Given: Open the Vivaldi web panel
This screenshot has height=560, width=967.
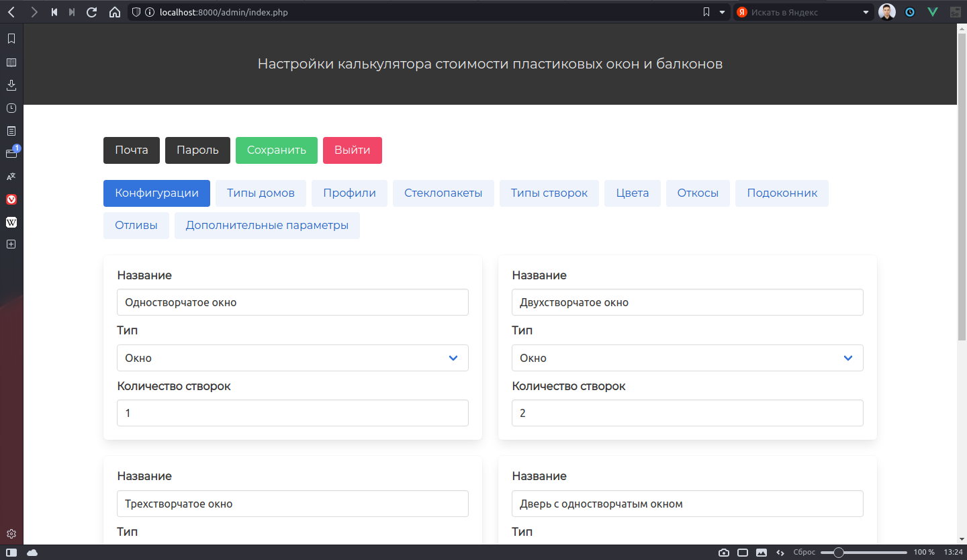Looking at the screenshot, I should click(x=11, y=199).
